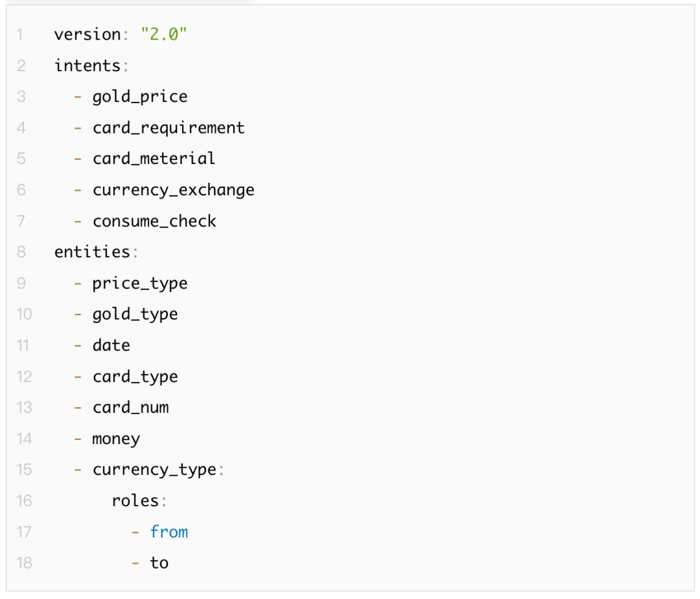The width and height of the screenshot is (700, 599).
Task: Click the gold_type entity
Action: coord(135,314)
